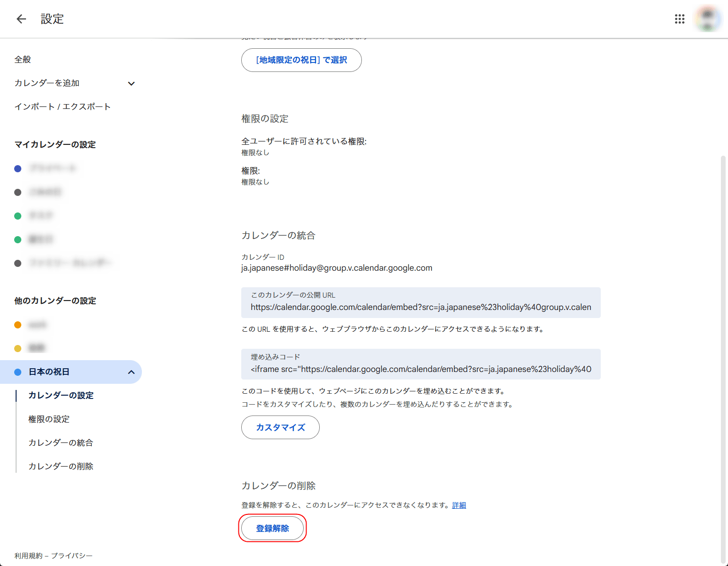Viewport: 728px width, 566px height.
Task: Open the Google apps grid
Action: (680, 19)
